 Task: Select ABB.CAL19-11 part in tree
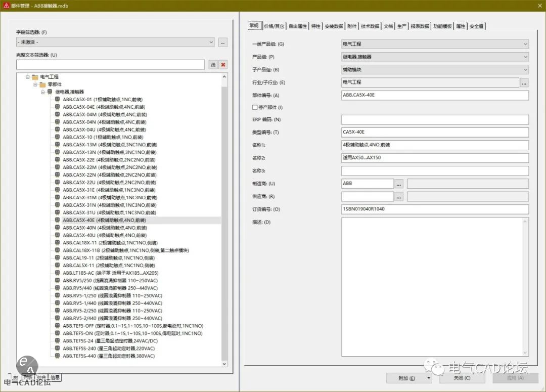pos(109,258)
